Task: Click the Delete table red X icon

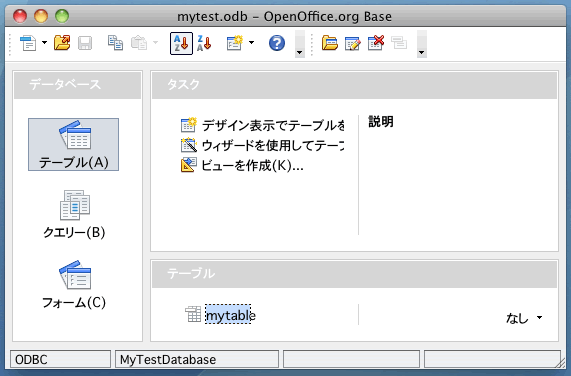Action: tap(376, 43)
